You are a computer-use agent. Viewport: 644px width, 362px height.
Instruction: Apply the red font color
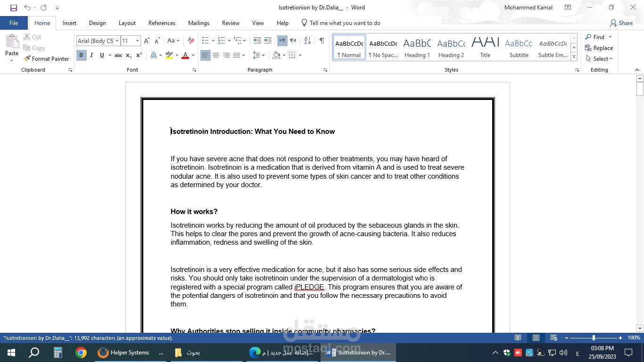(x=185, y=55)
